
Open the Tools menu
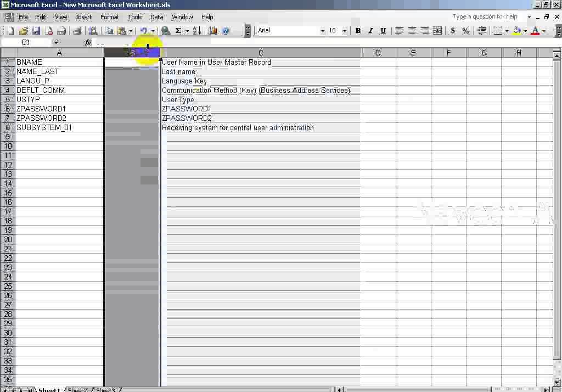coord(135,17)
